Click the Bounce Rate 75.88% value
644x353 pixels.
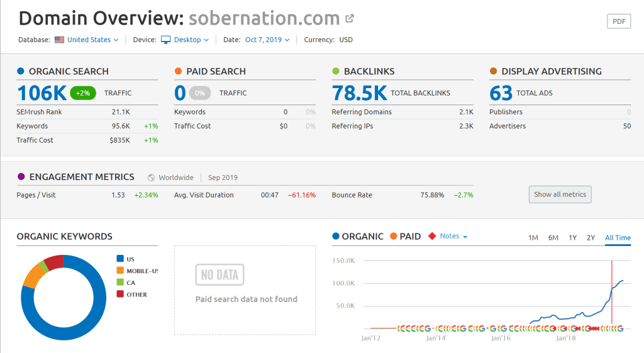click(432, 195)
